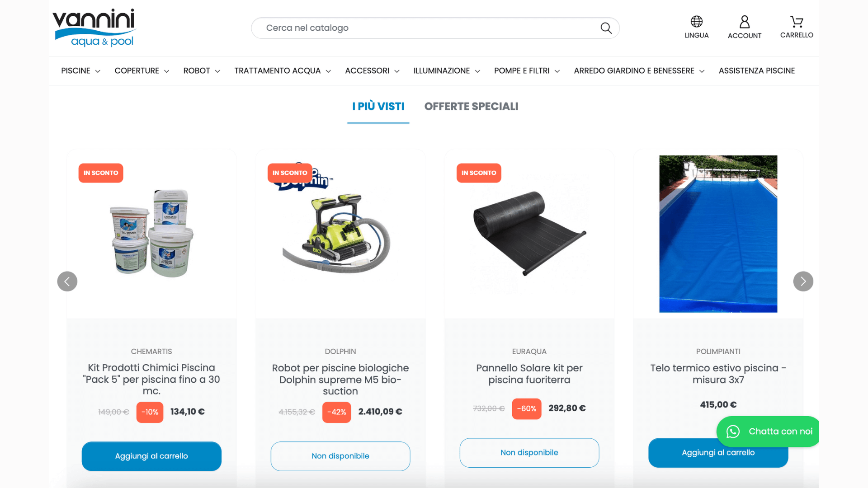Open the Carrello shopping cart icon
Image resolution: width=868 pixels, height=488 pixels.
797,21
